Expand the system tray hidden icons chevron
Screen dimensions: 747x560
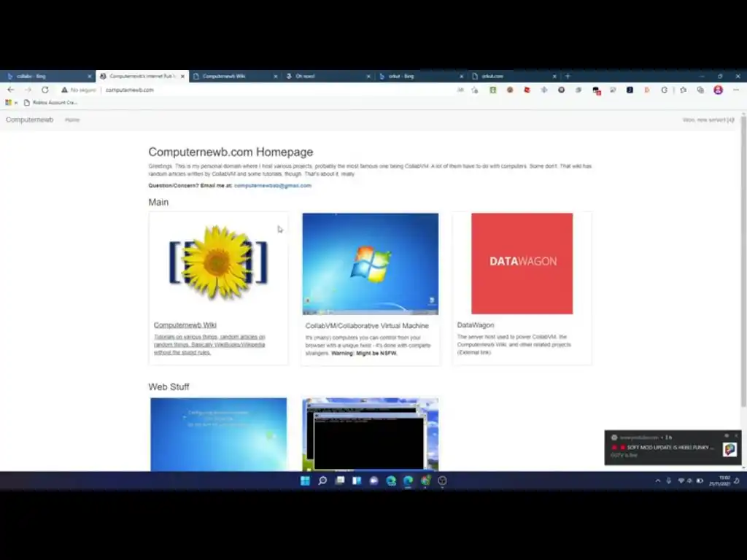(x=658, y=481)
